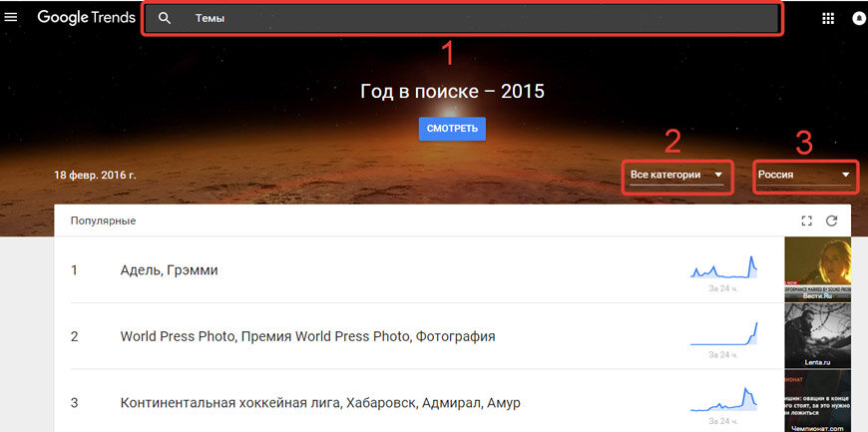Open the hamburger main menu
The image size is (868, 432).
[11, 17]
